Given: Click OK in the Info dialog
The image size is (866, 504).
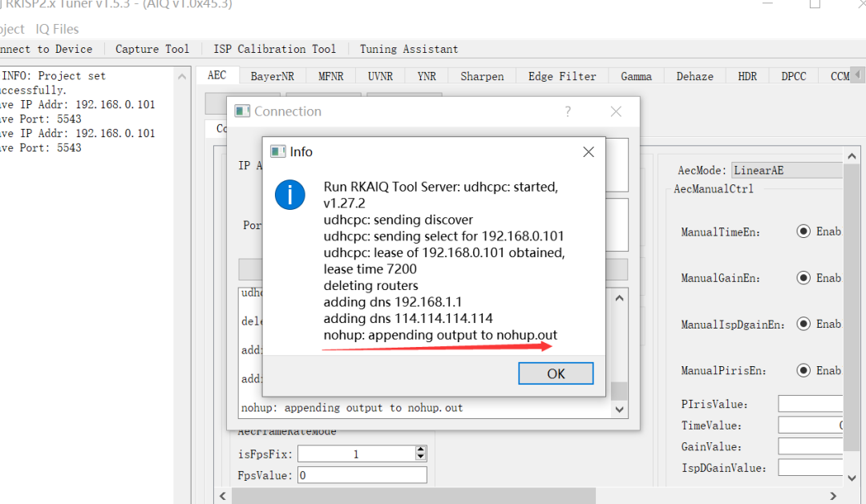Looking at the screenshot, I should click(x=555, y=373).
